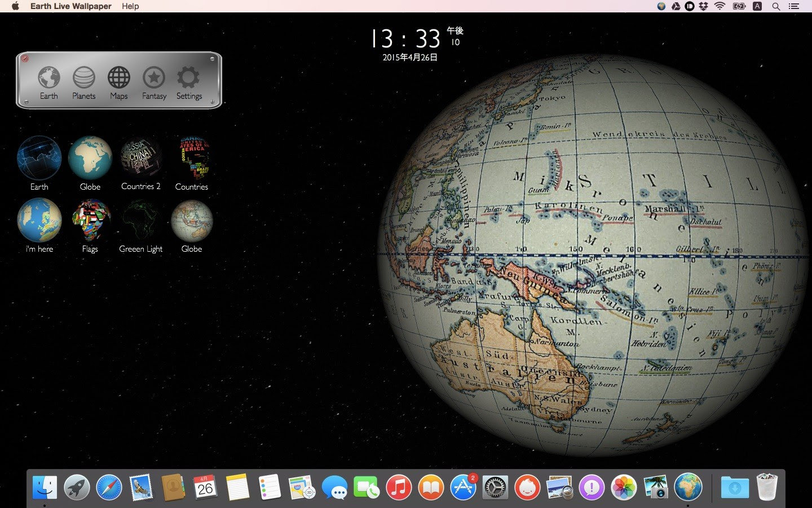Screen dimensions: 812x508
Task: Close the wallpaper selection palette
Action: (x=25, y=58)
